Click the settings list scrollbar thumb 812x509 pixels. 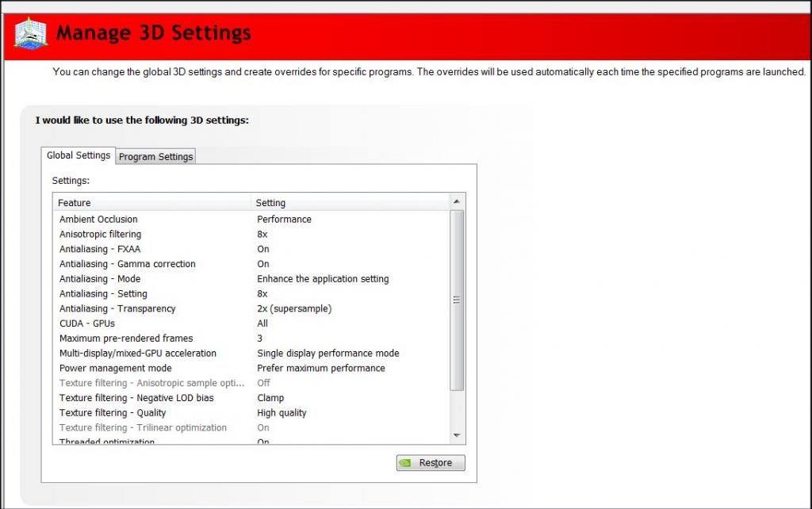coord(456,300)
